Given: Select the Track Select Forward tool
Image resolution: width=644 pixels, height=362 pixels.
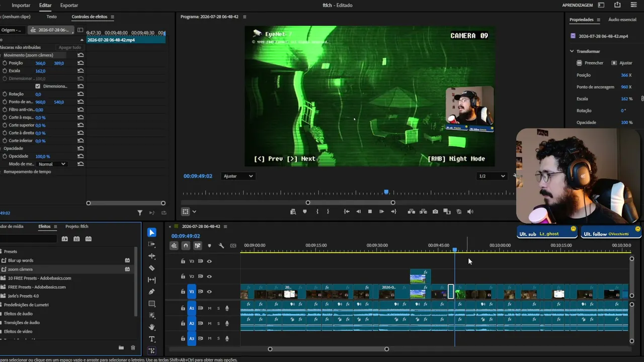Looking at the screenshot, I should [152, 244].
